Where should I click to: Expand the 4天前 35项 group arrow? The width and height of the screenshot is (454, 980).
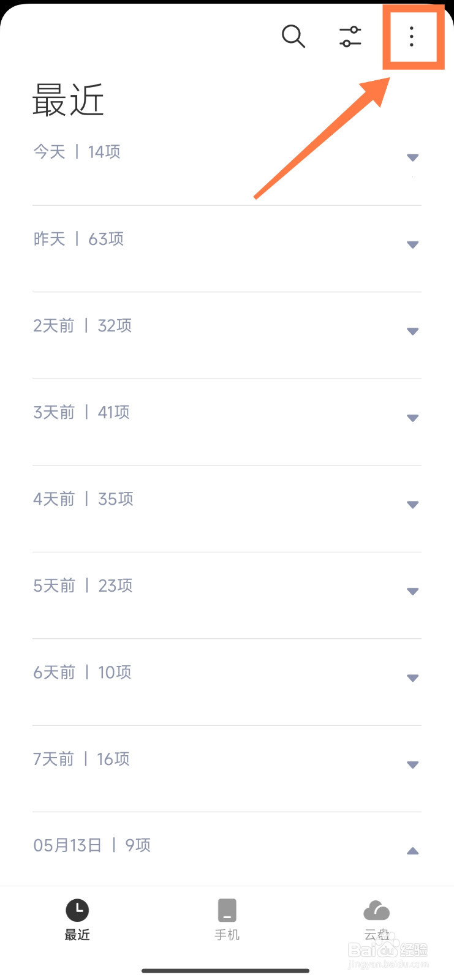[x=413, y=505]
